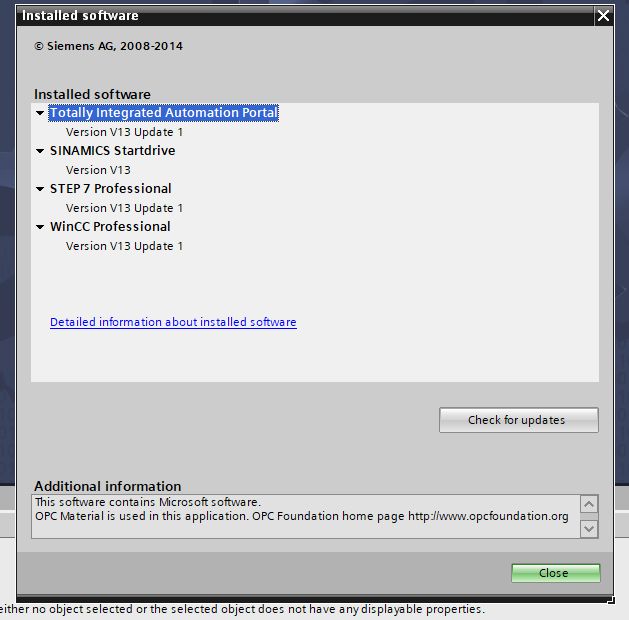Viewport: 629px width, 620px height.
Task: Collapse the SINAMICS Startdrive node
Action: click(x=40, y=151)
